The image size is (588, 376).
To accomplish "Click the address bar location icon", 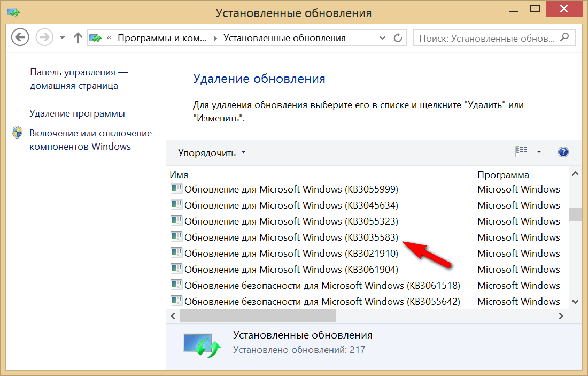I will pyautogui.click(x=95, y=38).
